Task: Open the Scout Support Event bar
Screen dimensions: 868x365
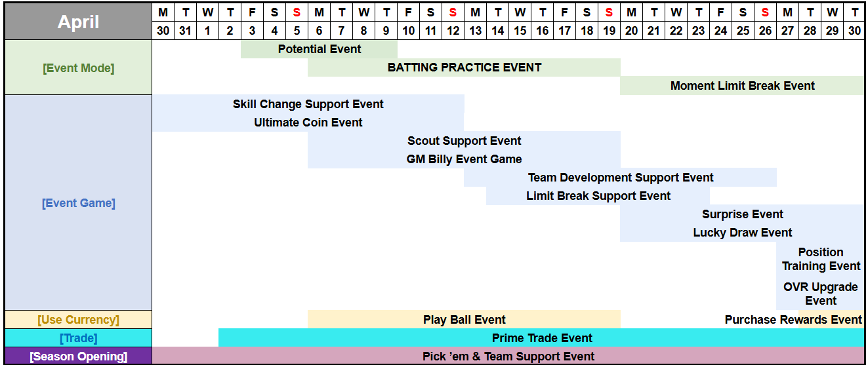Action: [464, 141]
